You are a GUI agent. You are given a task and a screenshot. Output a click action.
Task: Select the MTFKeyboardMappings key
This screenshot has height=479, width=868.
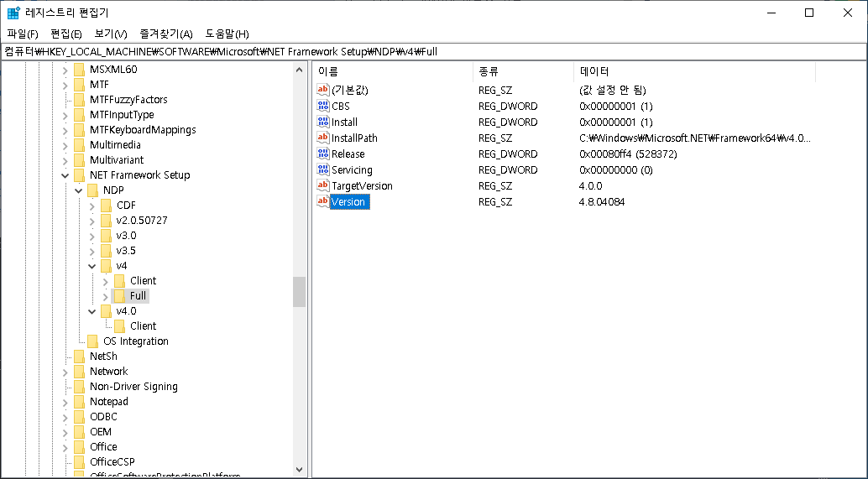(x=143, y=130)
